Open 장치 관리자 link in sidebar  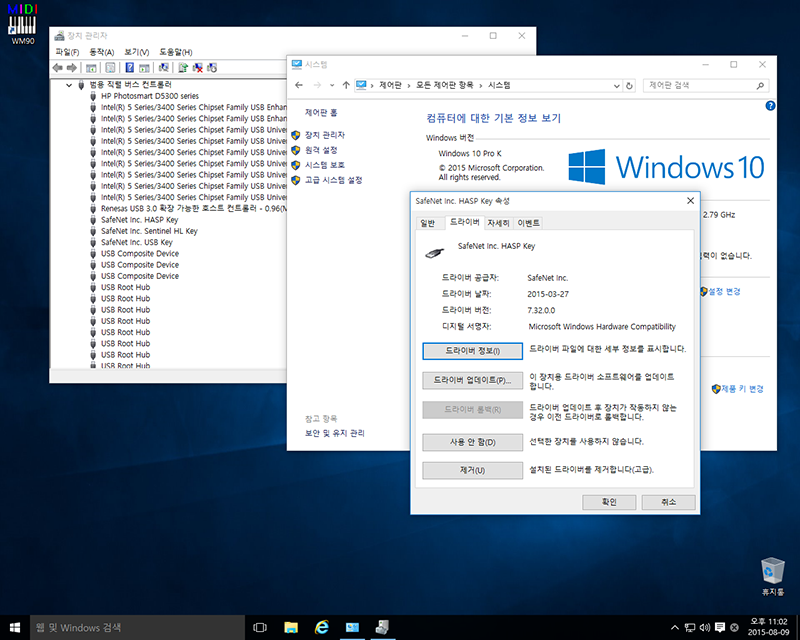(325, 135)
